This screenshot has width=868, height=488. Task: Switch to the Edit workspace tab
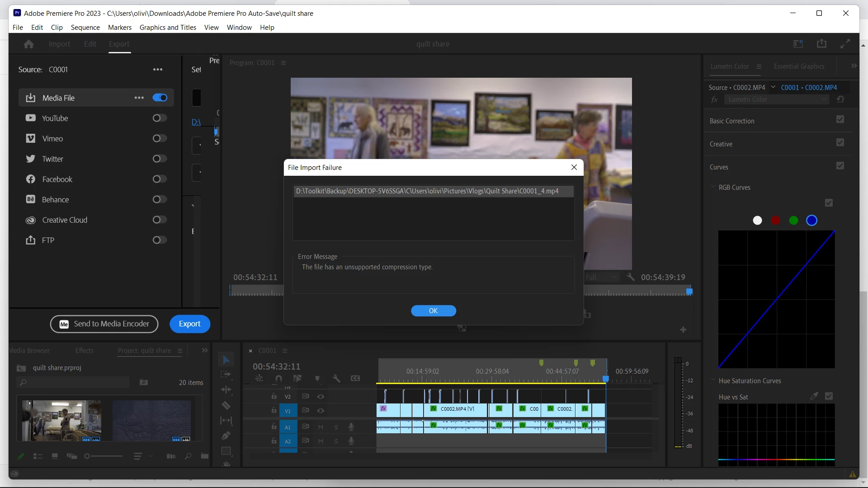tap(90, 44)
